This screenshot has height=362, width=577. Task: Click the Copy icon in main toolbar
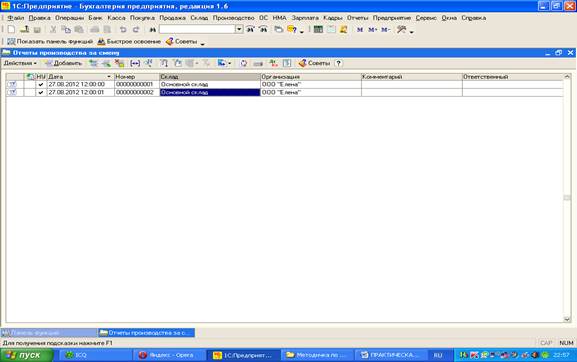(66, 29)
